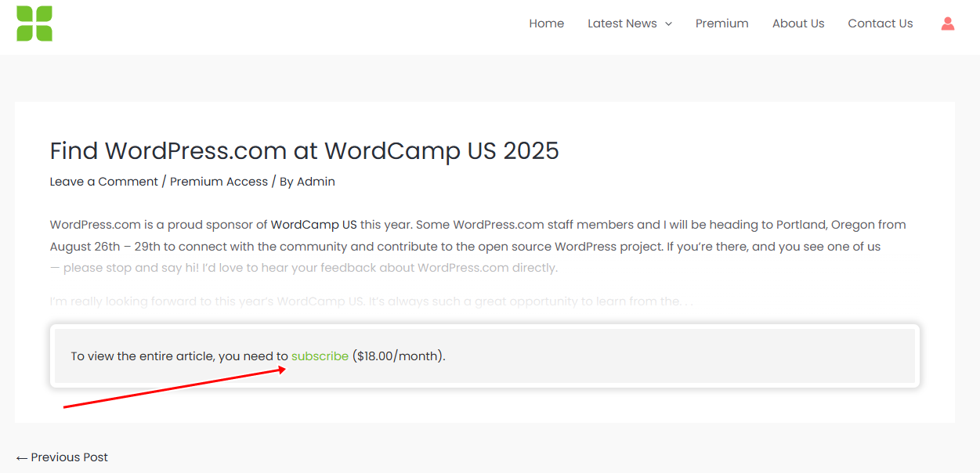Image resolution: width=980 pixels, height=473 pixels.
Task: Go to the Home menu item
Action: click(547, 23)
